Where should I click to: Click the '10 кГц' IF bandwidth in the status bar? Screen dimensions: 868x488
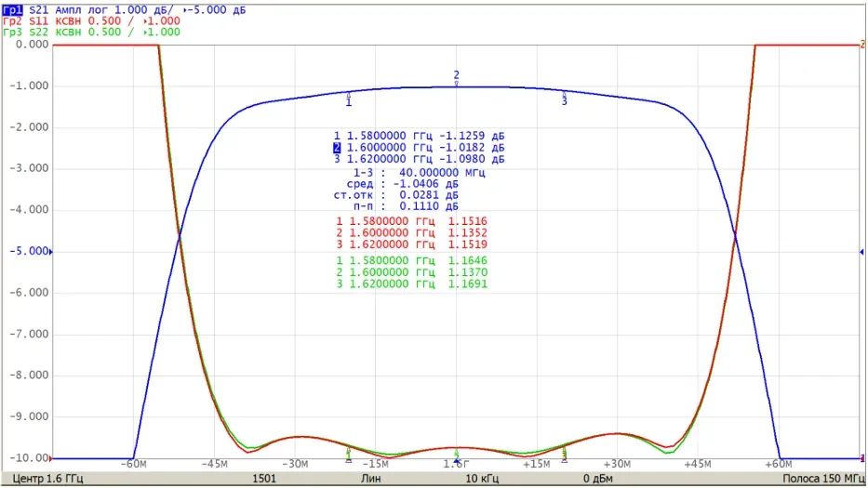click(x=482, y=479)
